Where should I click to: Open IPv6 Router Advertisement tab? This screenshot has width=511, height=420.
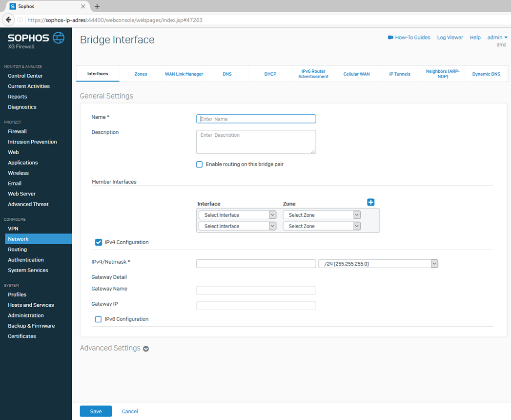(313, 74)
